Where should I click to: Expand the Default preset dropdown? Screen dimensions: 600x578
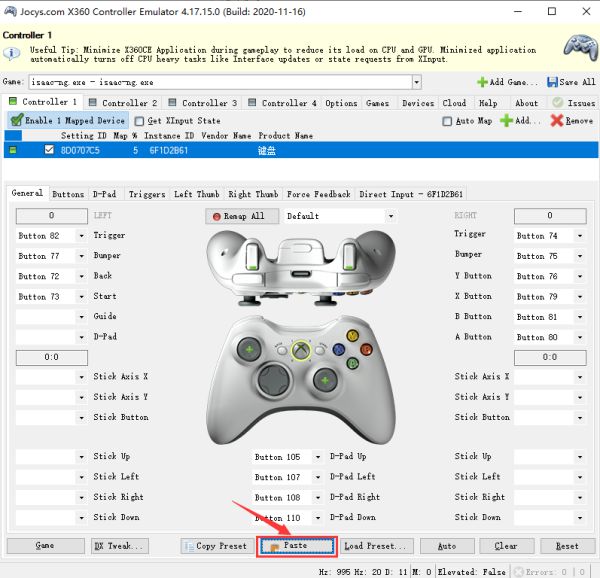tap(390, 216)
